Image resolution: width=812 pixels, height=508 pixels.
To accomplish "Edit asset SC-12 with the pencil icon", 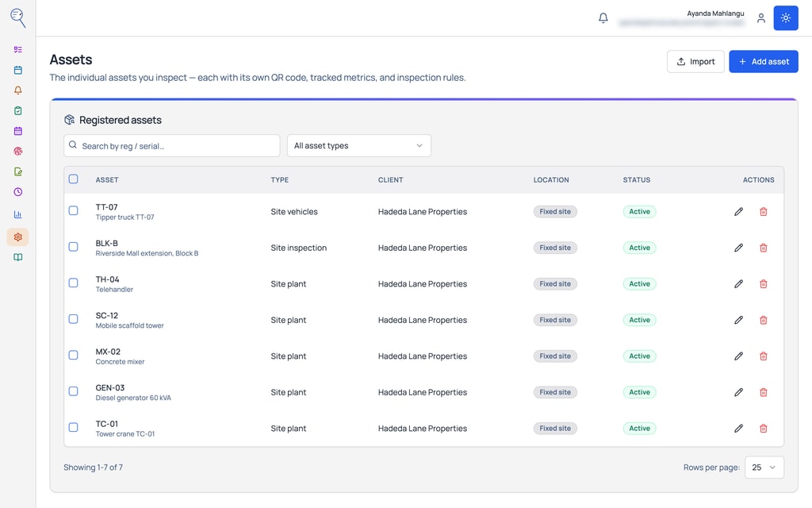I will 738,320.
